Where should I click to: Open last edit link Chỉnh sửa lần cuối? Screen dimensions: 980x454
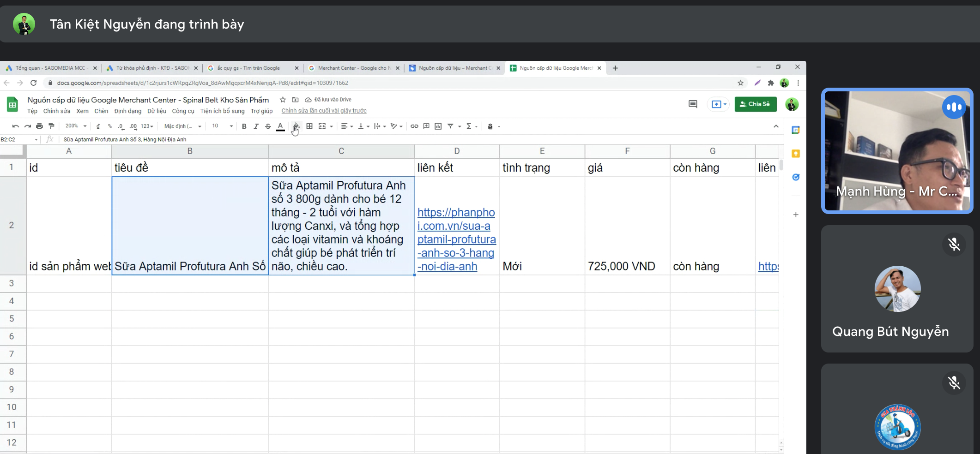point(324,111)
